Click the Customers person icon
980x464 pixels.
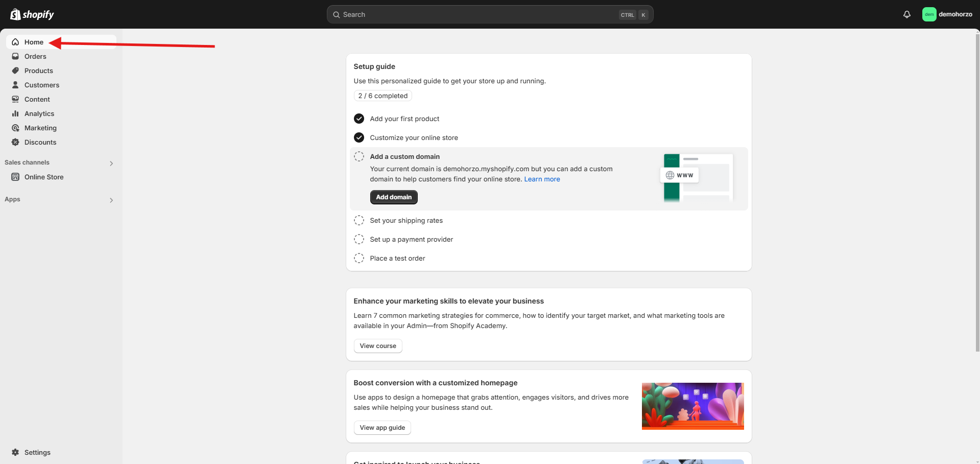[x=15, y=85]
